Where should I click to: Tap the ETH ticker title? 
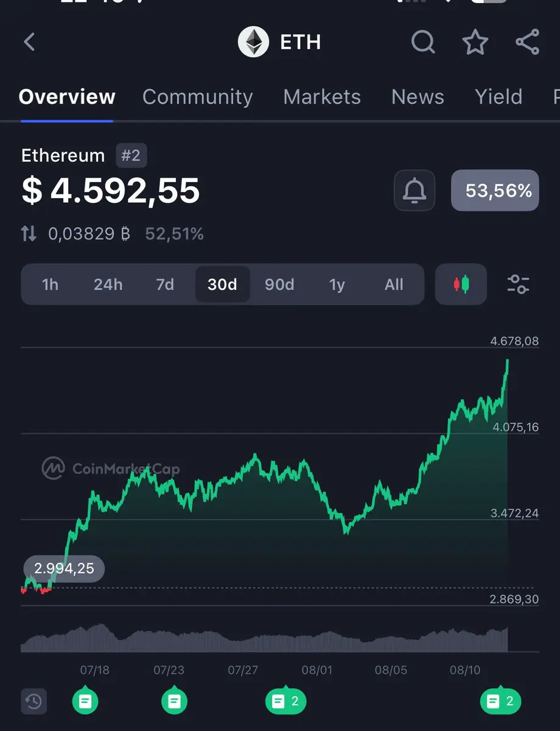[x=300, y=42]
